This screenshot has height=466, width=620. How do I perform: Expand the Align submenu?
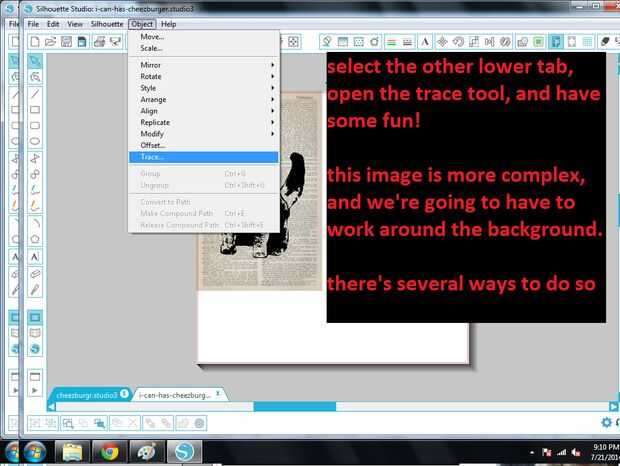(204, 111)
